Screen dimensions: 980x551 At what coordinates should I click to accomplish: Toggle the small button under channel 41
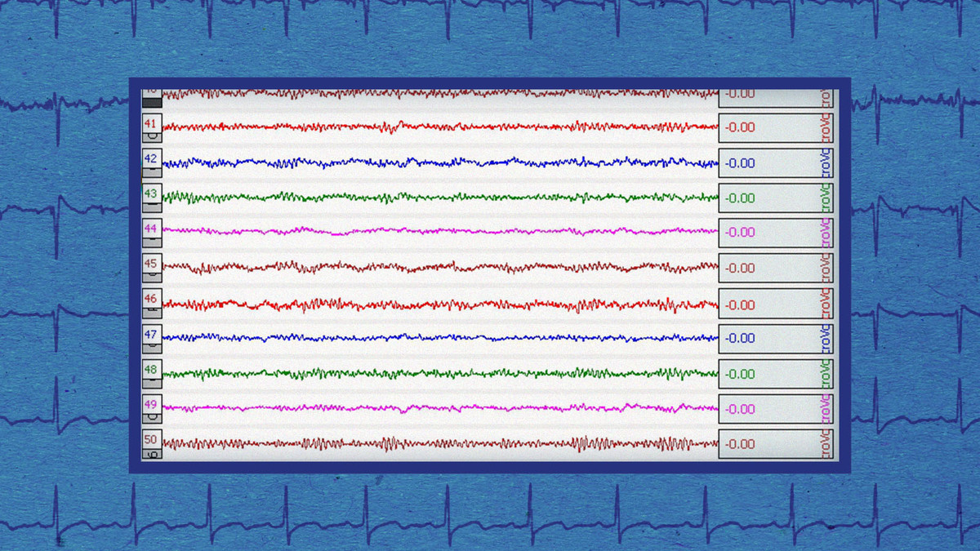point(151,138)
